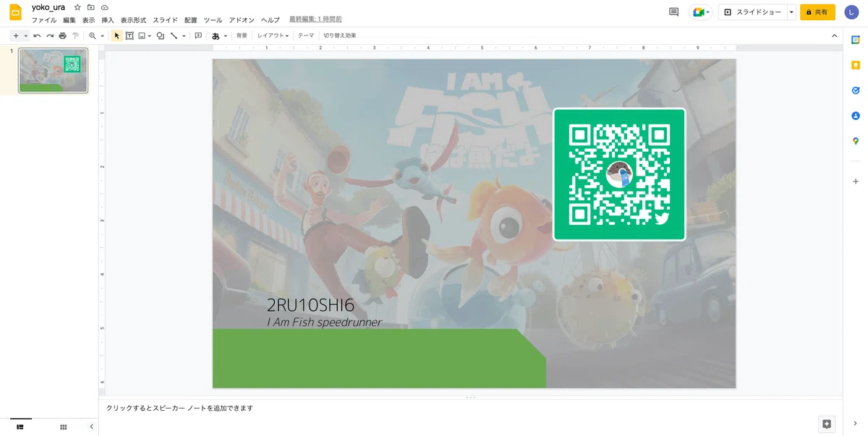Select the 2RU10SHI6 text on slide

(x=310, y=305)
